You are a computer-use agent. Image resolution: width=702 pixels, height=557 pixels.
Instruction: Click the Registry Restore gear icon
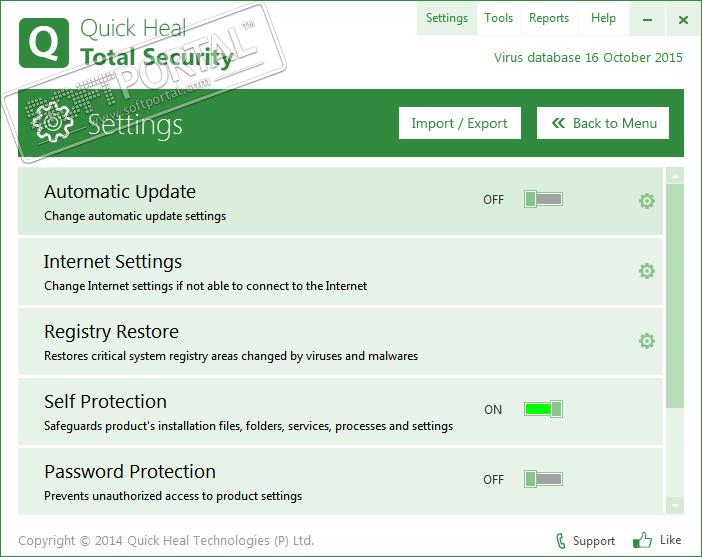pos(647,341)
